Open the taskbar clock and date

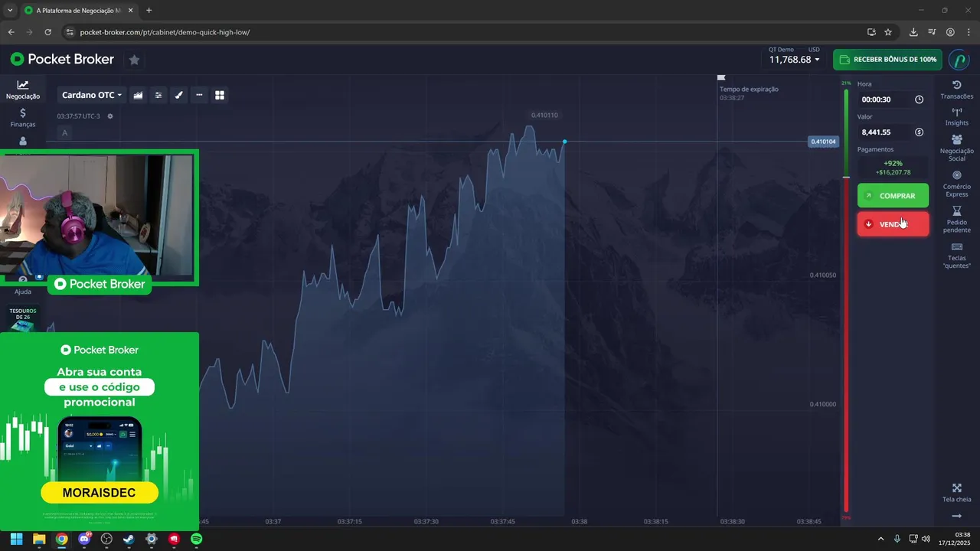click(956, 539)
